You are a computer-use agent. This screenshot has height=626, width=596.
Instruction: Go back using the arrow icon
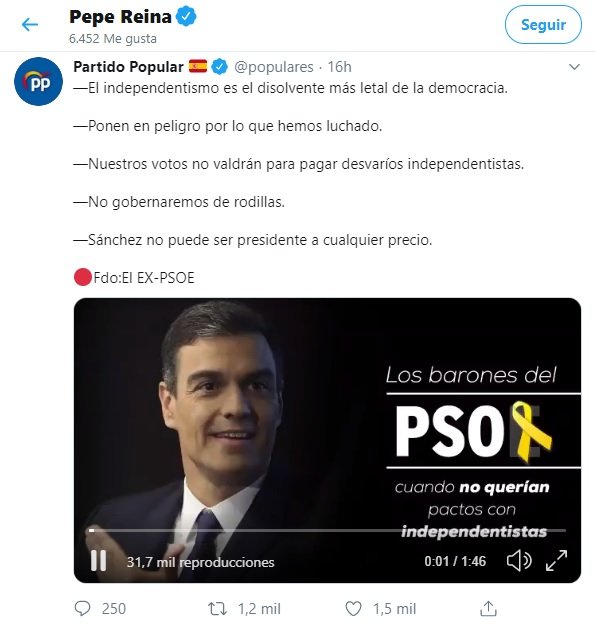point(30,25)
